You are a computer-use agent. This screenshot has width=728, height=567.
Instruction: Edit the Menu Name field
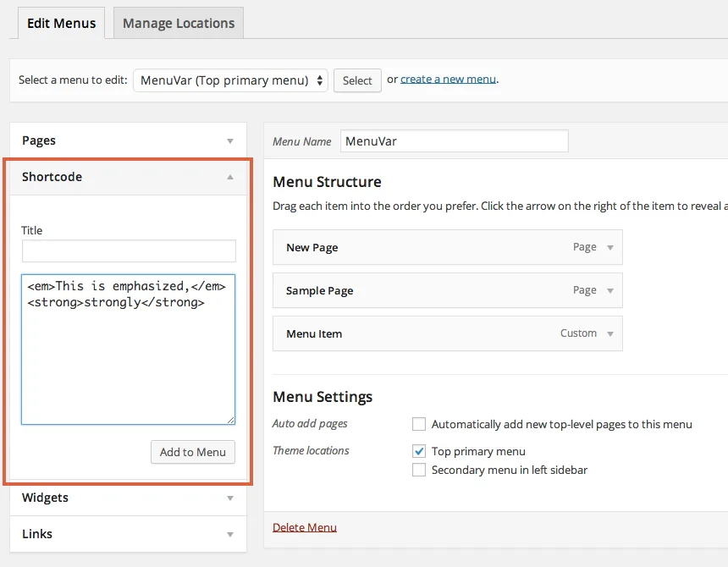pyautogui.click(x=454, y=141)
